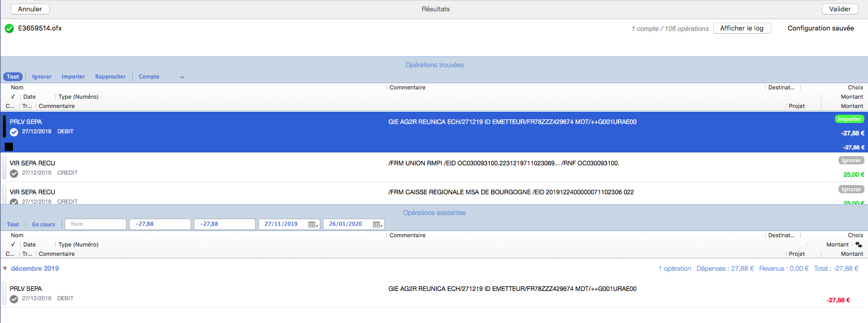This screenshot has width=868, height=323.
Task: Click the 26/01/2020 end date field
Action: (x=354, y=224)
